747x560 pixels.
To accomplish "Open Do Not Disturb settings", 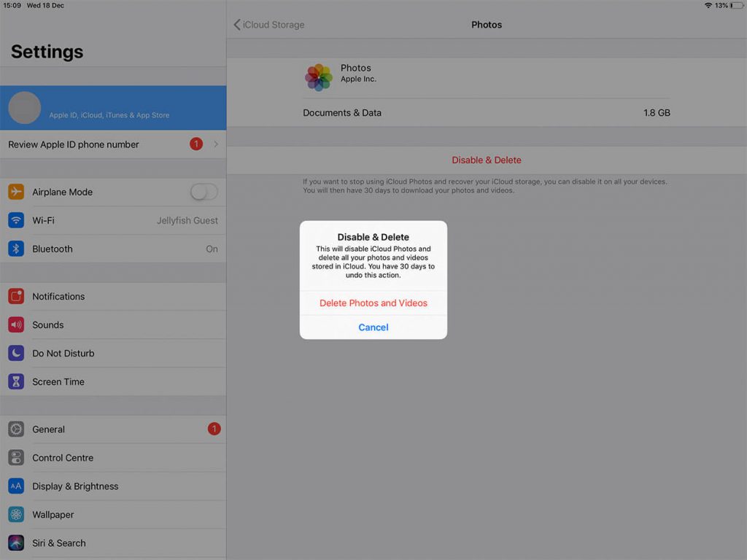I will click(x=113, y=354).
